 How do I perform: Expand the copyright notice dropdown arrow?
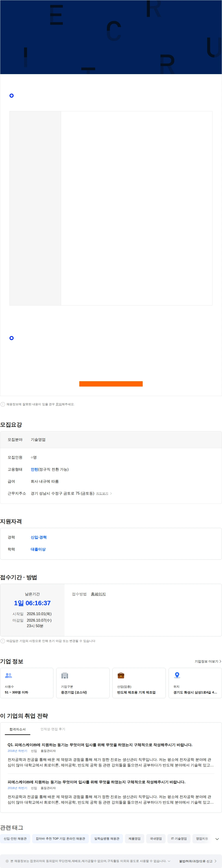tap(169, 861)
